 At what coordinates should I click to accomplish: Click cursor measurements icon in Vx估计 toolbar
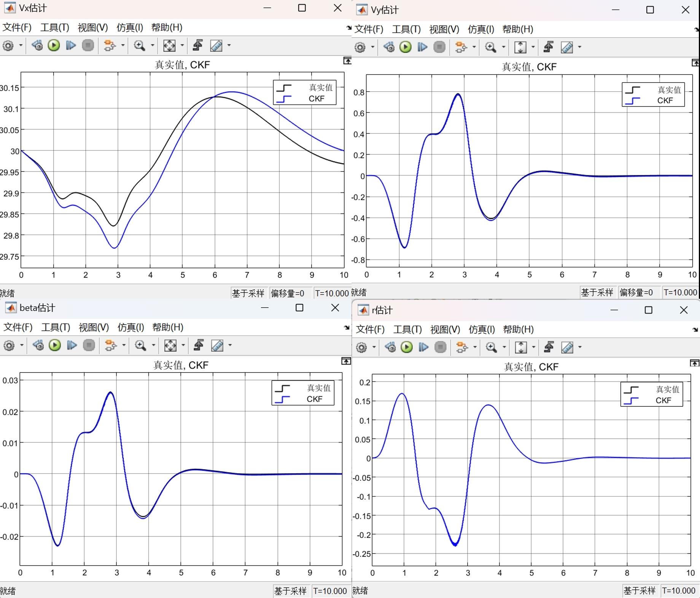click(x=216, y=46)
